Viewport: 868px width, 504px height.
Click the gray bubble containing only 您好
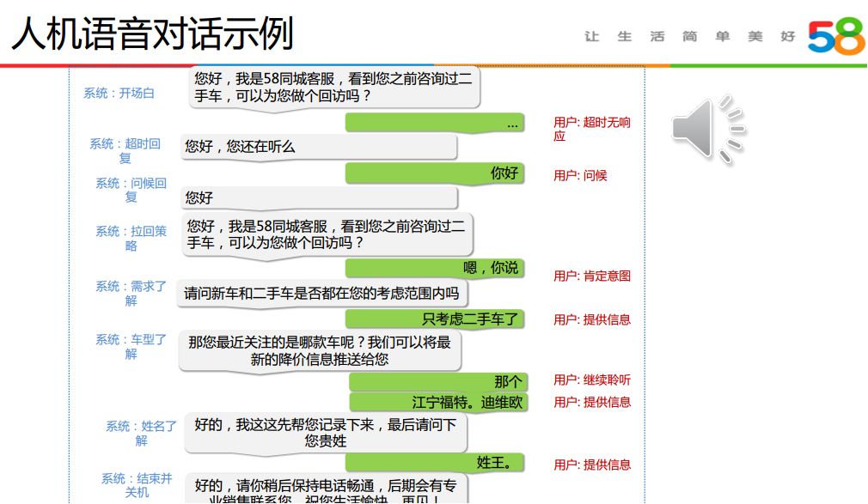pyautogui.click(x=319, y=197)
